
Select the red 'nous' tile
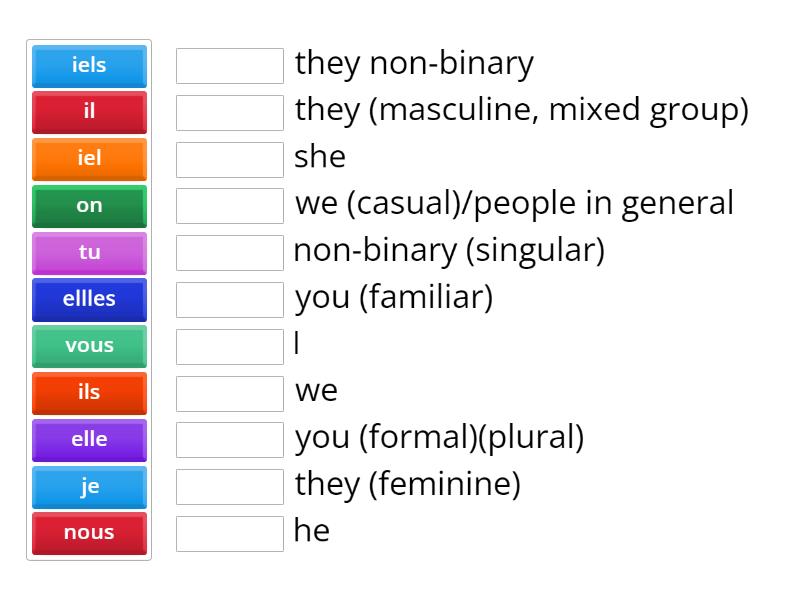89,534
